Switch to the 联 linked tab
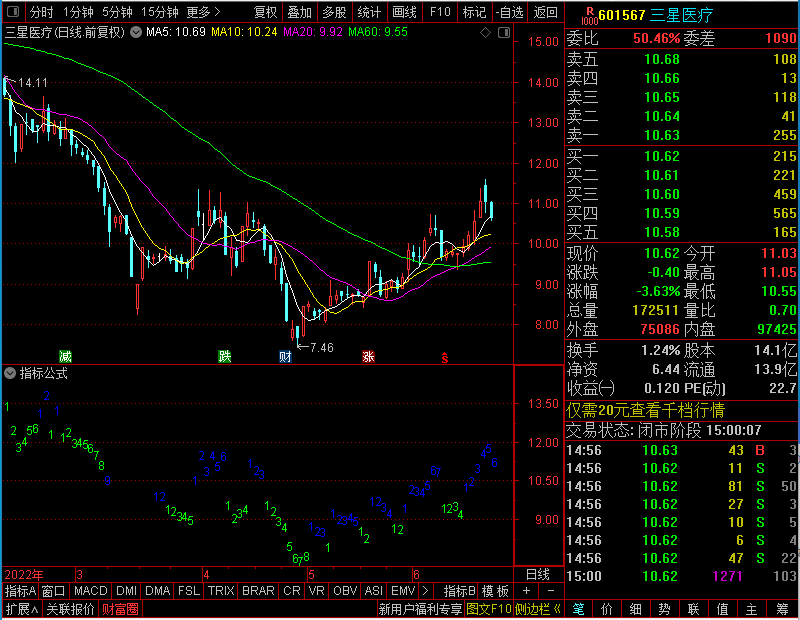800x620 pixels. [693, 609]
